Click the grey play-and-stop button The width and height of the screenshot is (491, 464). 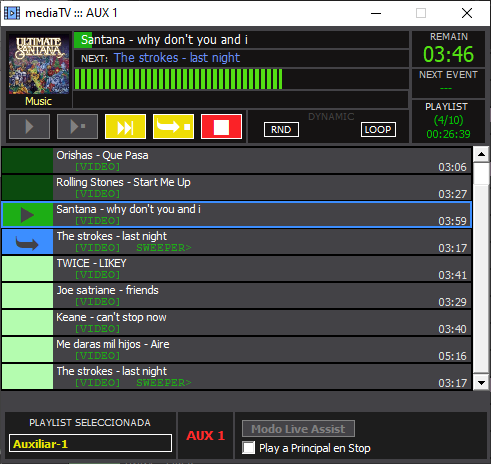click(77, 127)
